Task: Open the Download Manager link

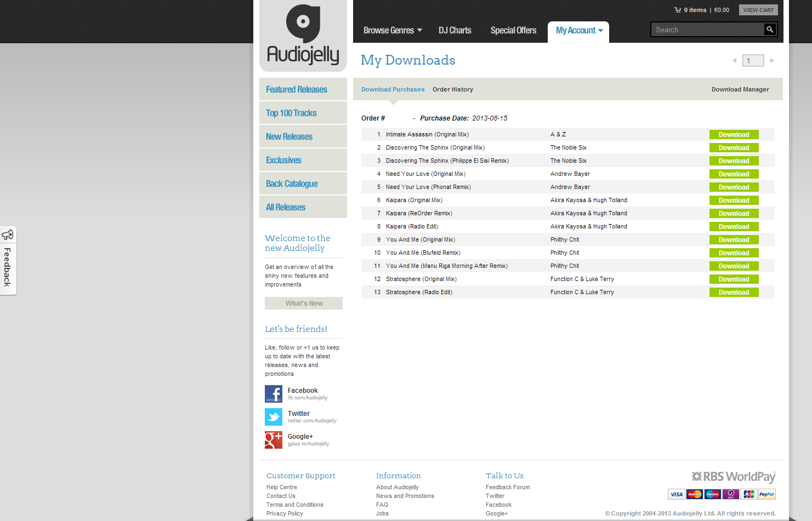Action: [740, 89]
